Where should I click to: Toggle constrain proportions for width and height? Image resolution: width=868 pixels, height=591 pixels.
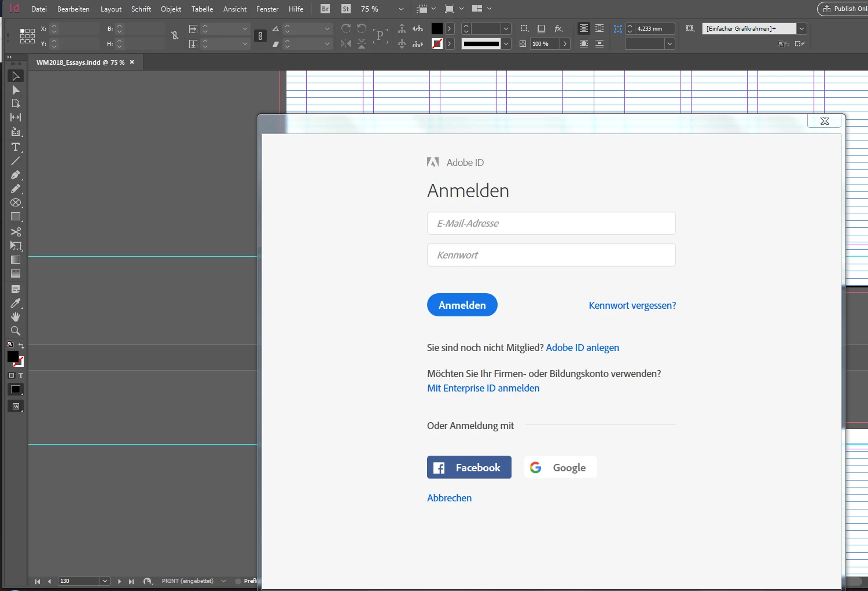[175, 36]
